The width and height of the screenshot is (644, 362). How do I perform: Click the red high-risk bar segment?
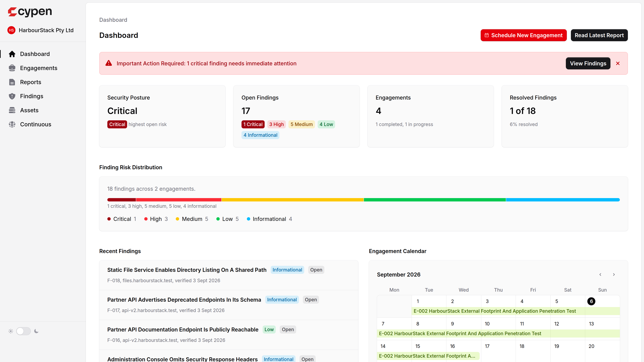pyautogui.click(x=179, y=200)
